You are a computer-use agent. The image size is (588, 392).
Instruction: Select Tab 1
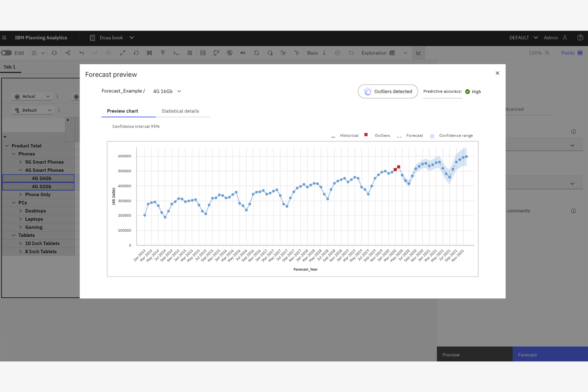point(10,67)
